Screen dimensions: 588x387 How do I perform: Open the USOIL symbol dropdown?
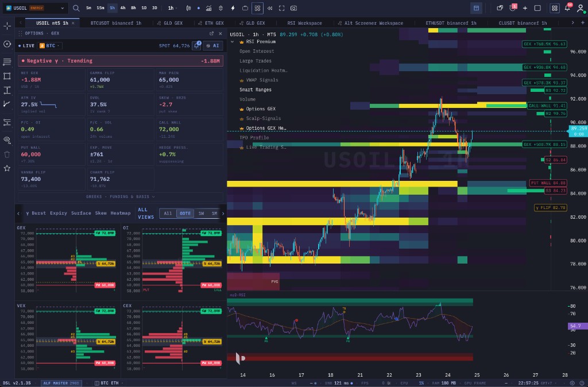click(x=35, y=8)
